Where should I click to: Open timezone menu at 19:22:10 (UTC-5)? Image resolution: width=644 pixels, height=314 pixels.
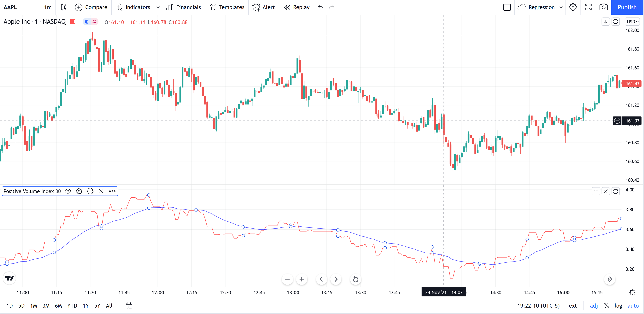[x=538, y=305]
